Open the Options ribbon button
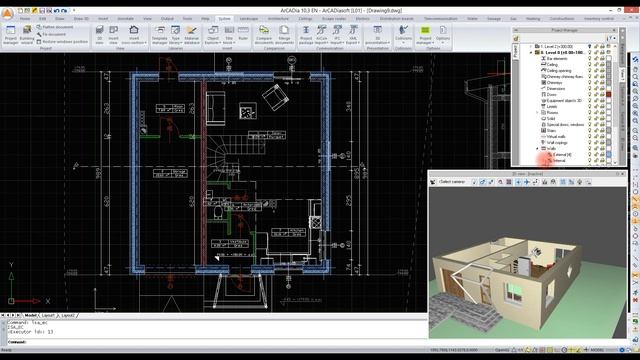 click(443, 34)
